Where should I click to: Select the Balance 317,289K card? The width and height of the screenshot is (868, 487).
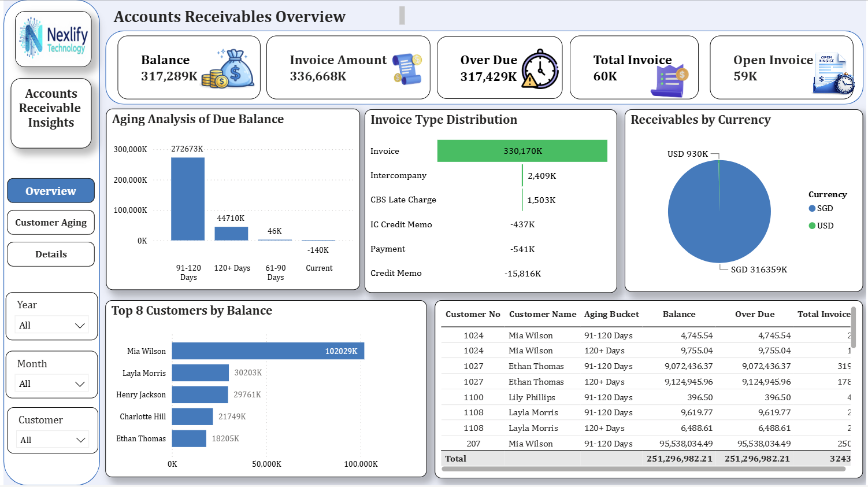click(x=189, y=68)
